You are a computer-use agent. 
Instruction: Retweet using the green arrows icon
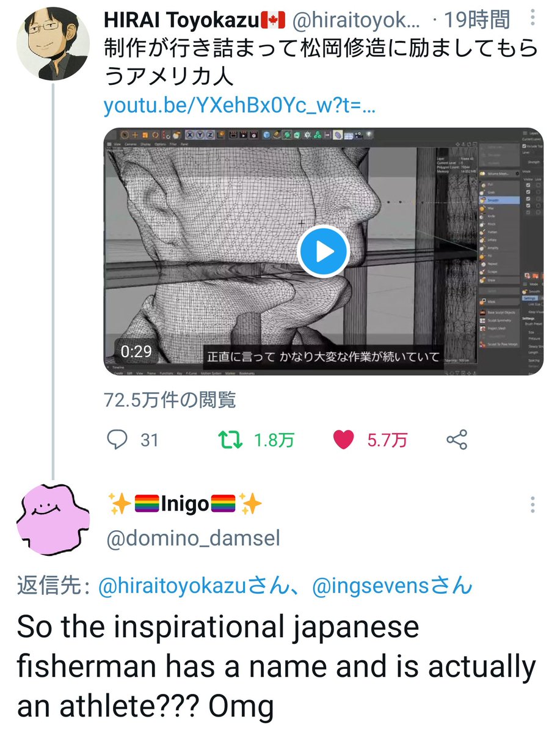coord(231,440)
